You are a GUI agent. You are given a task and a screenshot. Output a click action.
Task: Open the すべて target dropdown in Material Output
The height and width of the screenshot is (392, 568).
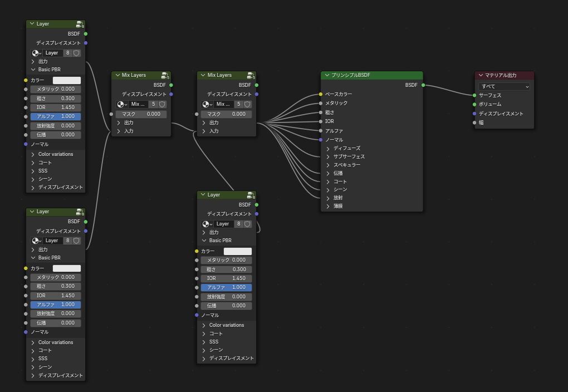coord(505,86)
